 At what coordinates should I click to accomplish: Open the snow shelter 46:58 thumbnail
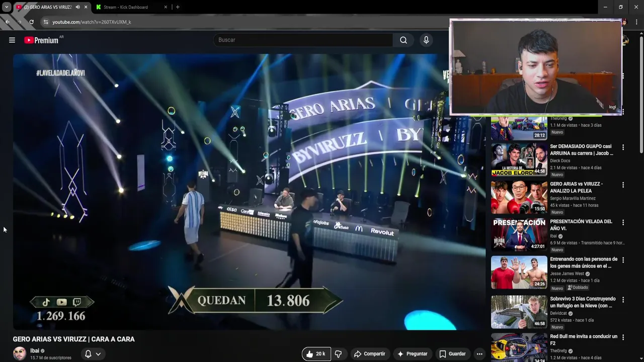tap(519, 312)
